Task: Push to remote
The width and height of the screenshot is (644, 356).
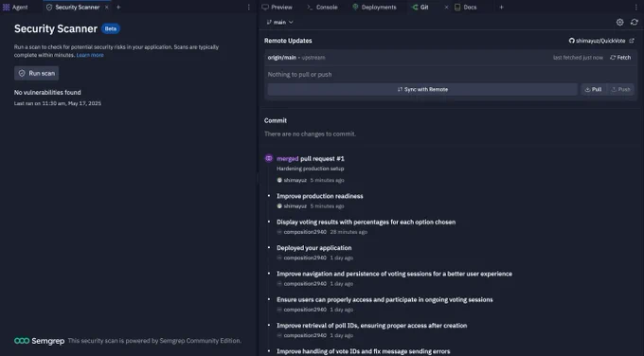Action: click(620, 89)
